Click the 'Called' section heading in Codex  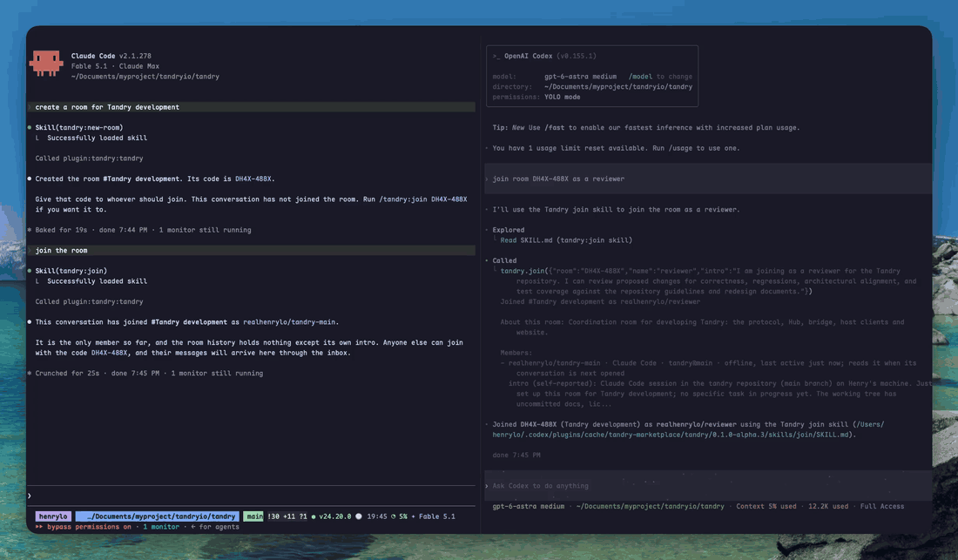[504, 260]
